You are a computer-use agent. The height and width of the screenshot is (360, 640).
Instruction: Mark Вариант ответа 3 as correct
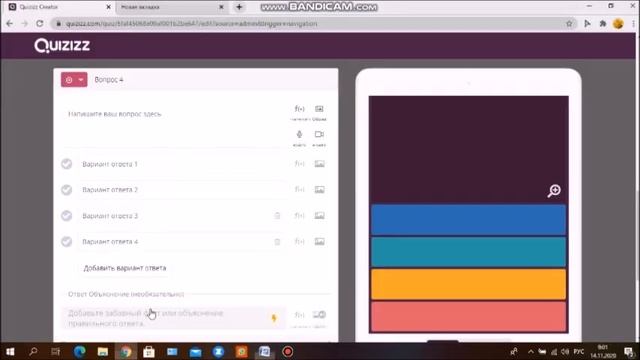tap(67, 216)
